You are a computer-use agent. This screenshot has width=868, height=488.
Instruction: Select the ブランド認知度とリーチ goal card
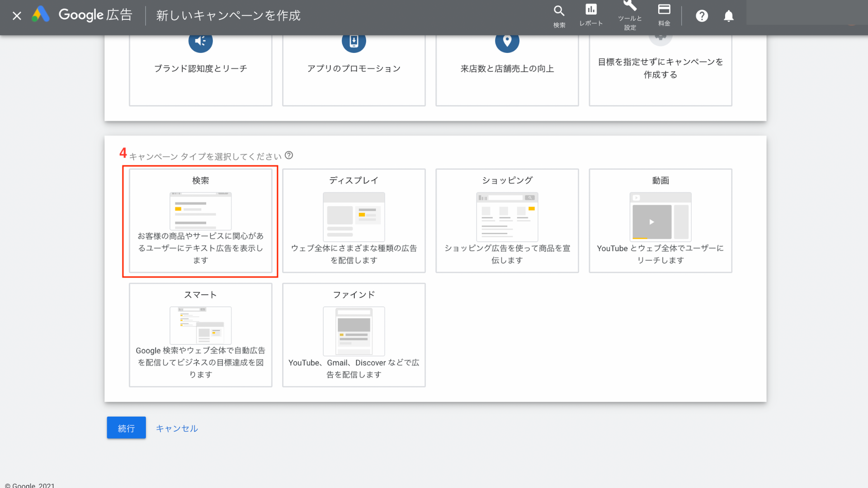tap(201, 70)
